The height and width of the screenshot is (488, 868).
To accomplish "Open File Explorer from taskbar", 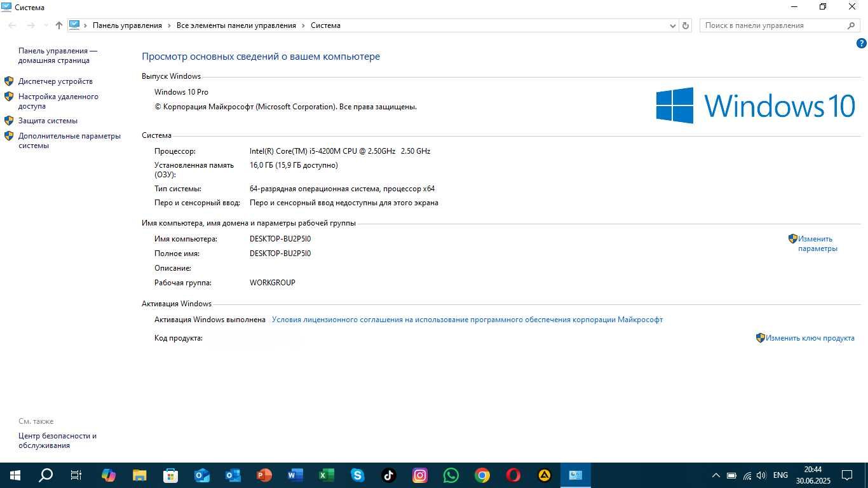I will [x=140, y=475].
